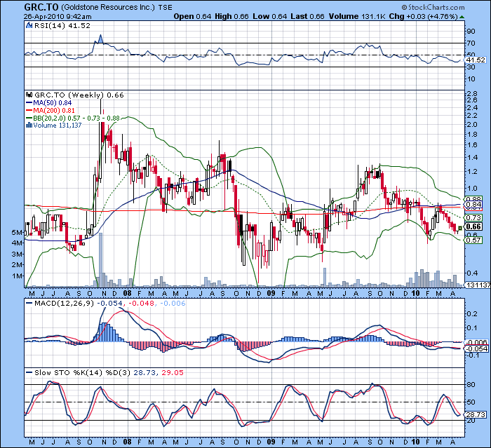
Task: Click the 0.84 MA price tag on axis
Action: tap(474, 205)
